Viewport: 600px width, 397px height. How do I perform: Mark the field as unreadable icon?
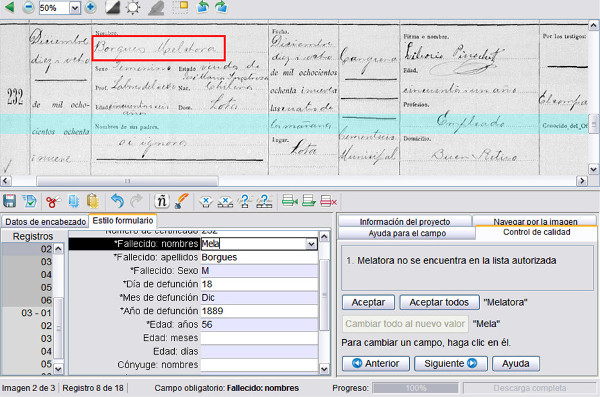point(245,201)
